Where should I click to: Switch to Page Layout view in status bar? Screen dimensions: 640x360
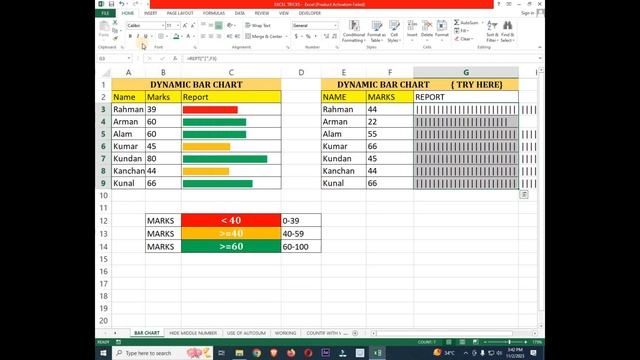tap(462, 342)
